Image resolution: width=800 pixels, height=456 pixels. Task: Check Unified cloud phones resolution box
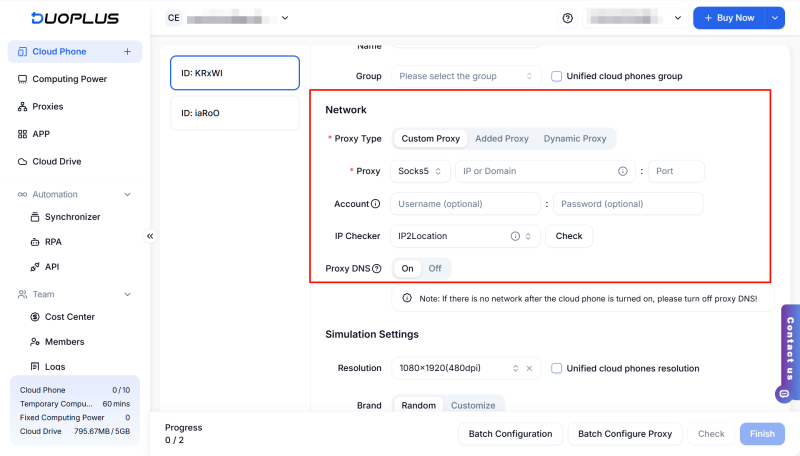[x=557, y=368]
